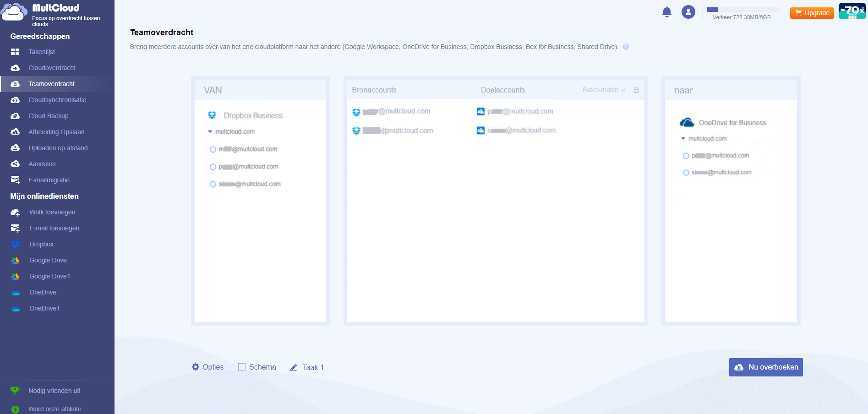Click "OneDrive for Business" label in naar panel
The height and width of the screenshot is (414, 868).
(x=732, y=123)
